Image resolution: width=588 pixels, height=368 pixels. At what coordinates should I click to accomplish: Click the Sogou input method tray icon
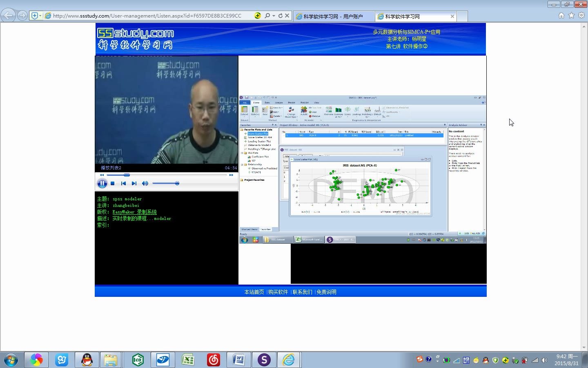419,359
